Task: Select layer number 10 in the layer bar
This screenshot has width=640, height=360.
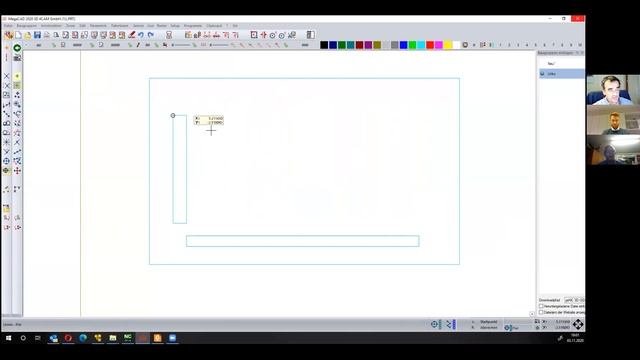Action: pyautogui.click(x=580, y=45)
